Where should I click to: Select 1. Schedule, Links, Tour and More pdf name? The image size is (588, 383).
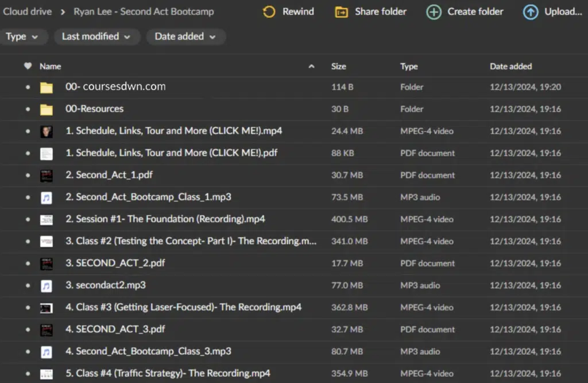pyautogui.click(x=171, y=153)
